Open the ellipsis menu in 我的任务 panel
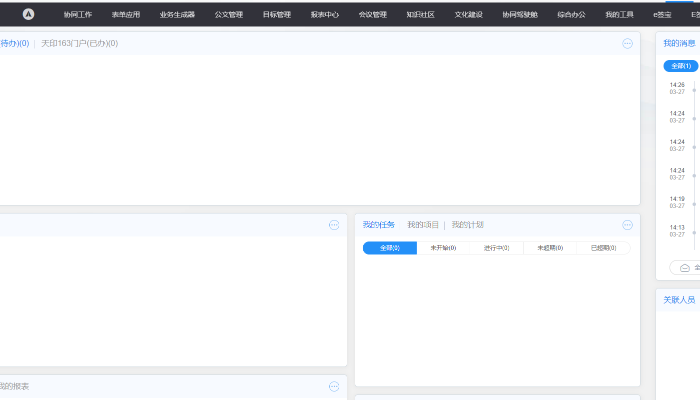This screenshot has width=700, height=400. 627,225
